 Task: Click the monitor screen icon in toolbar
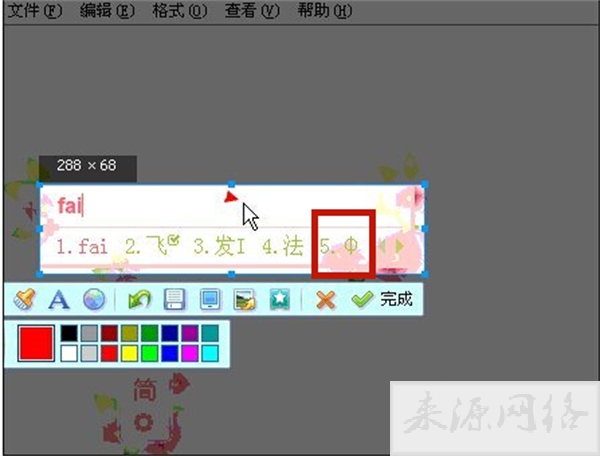pyautogui.click(x=209, y=299)
